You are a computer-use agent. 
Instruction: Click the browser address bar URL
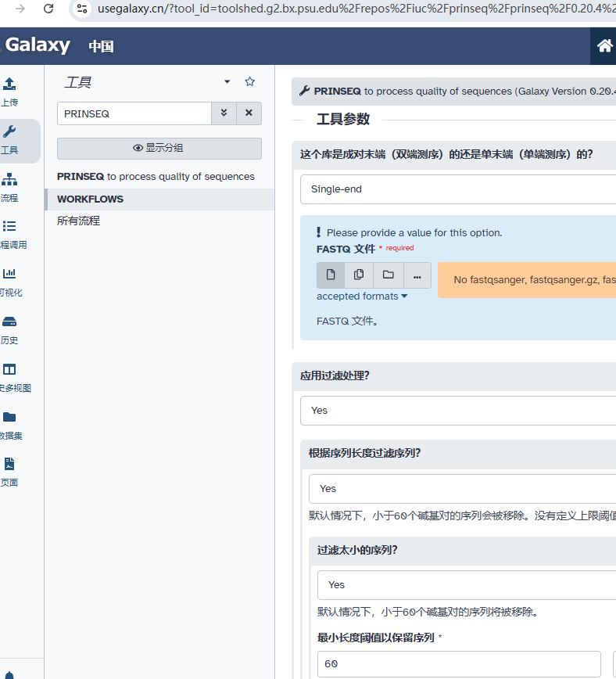(355, 9)
